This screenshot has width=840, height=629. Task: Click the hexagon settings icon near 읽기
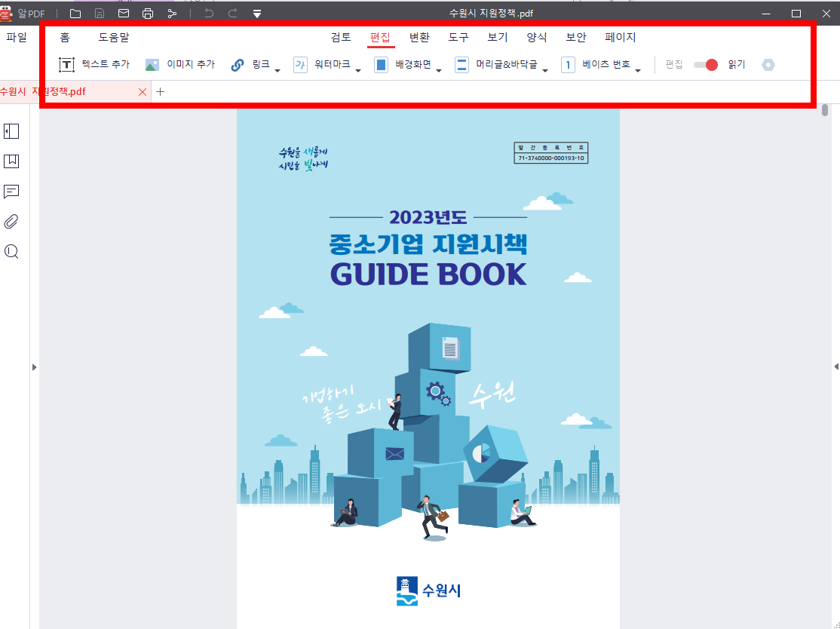pyautogui.click(x=768, y=65)
